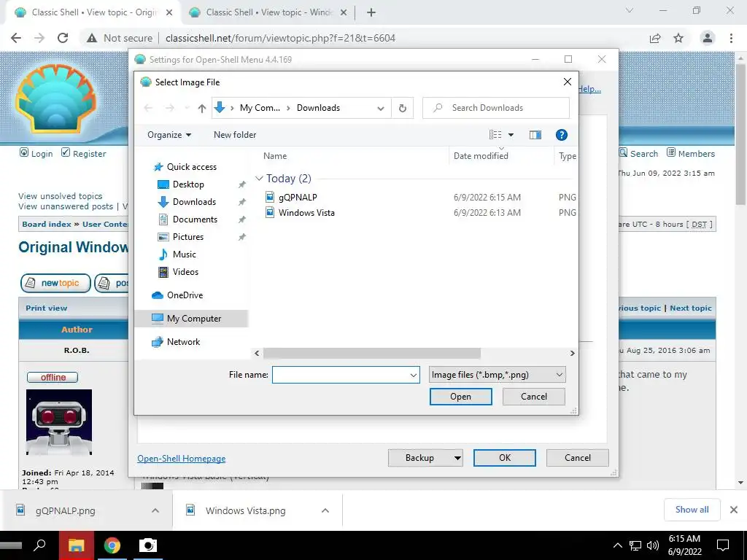Viewport: 747px width, 560px height.
Task: Select My Com... in the address breadcrumb
Action: pos(260,108)
